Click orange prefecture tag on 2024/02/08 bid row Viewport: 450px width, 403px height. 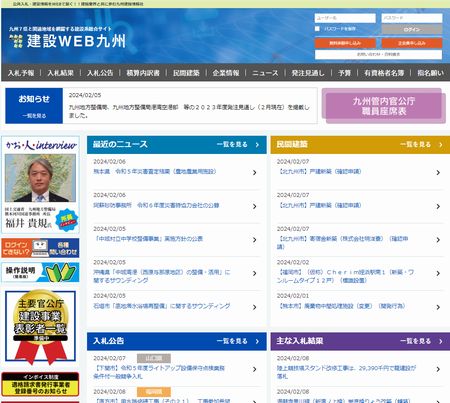pos(154,392)
